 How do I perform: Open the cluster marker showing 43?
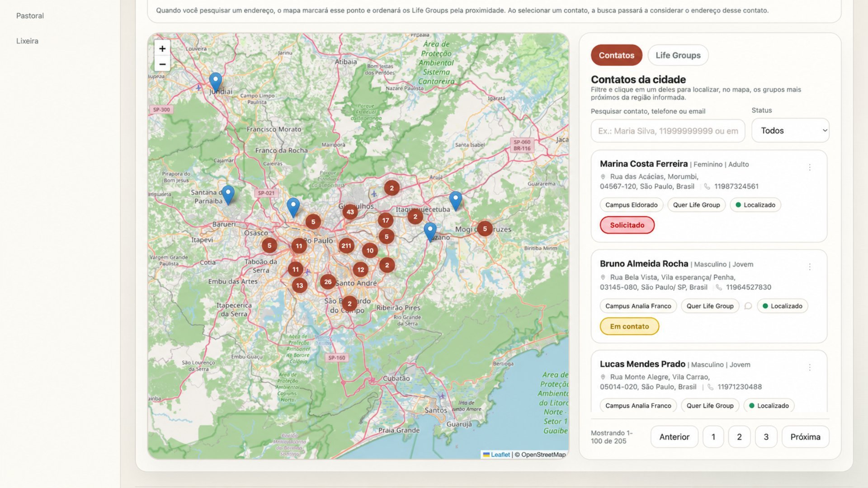[350, 211]
